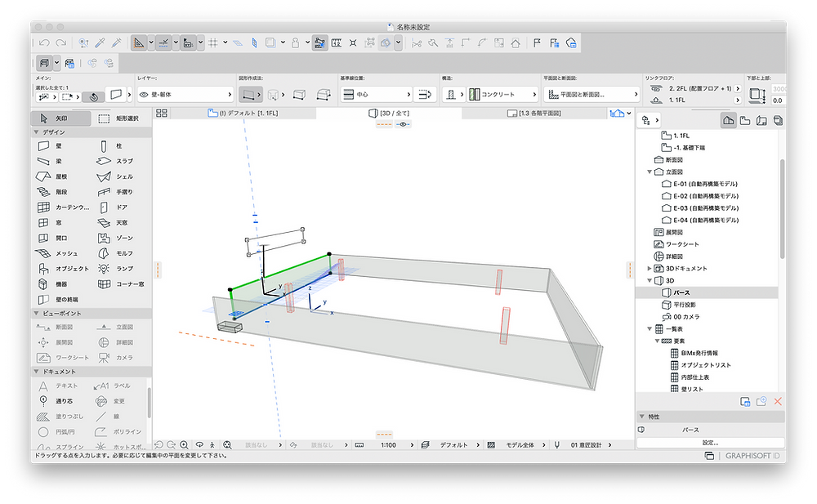This screenshot has height=504, width=817.
Task: Select the Object (オブジェクト) tool
Action: pos(63,269)
